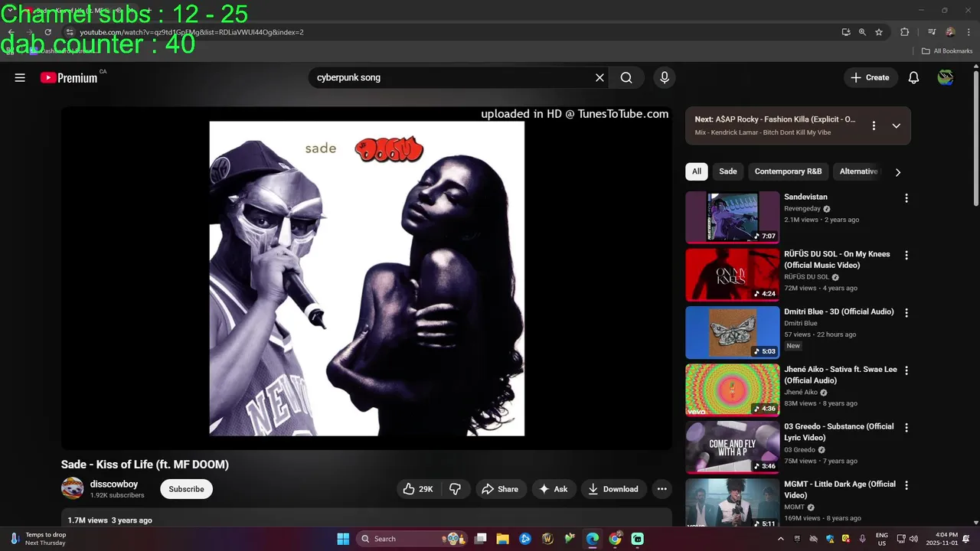
Task: Open the notifications bell
Action: tap(913, 77)
